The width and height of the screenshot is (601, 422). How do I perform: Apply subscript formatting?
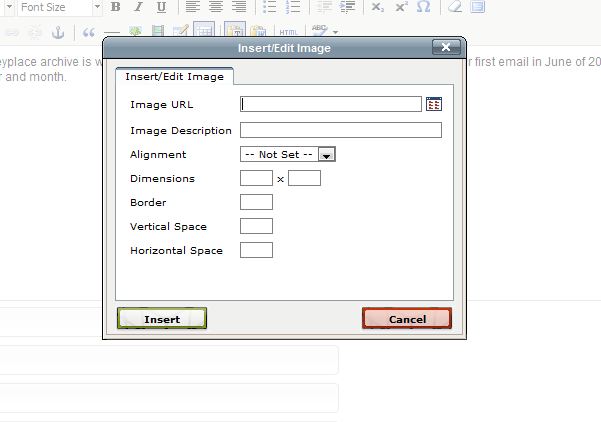(377, 7)
